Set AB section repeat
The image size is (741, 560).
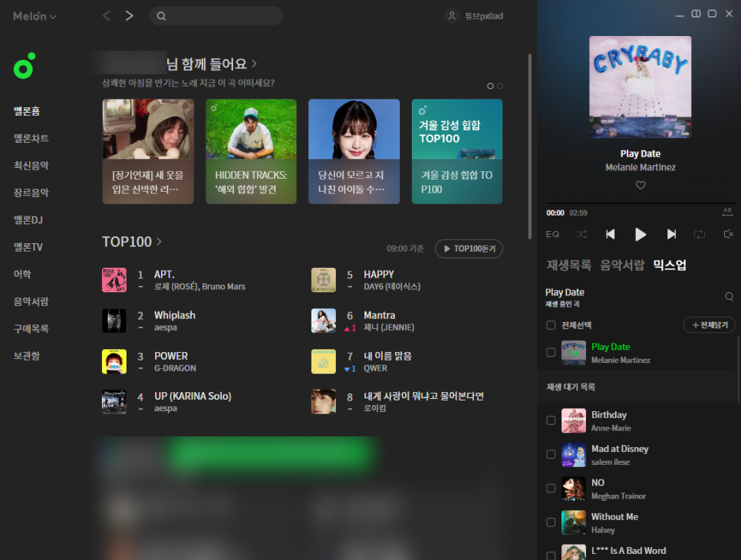pyautogui.click(x=727, y=212)
